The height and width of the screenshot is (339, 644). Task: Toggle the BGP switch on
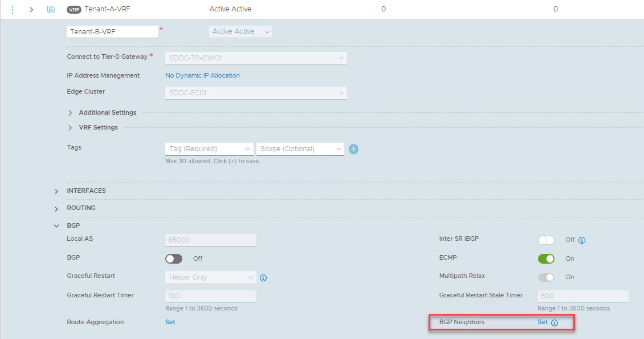pos(174,259)
